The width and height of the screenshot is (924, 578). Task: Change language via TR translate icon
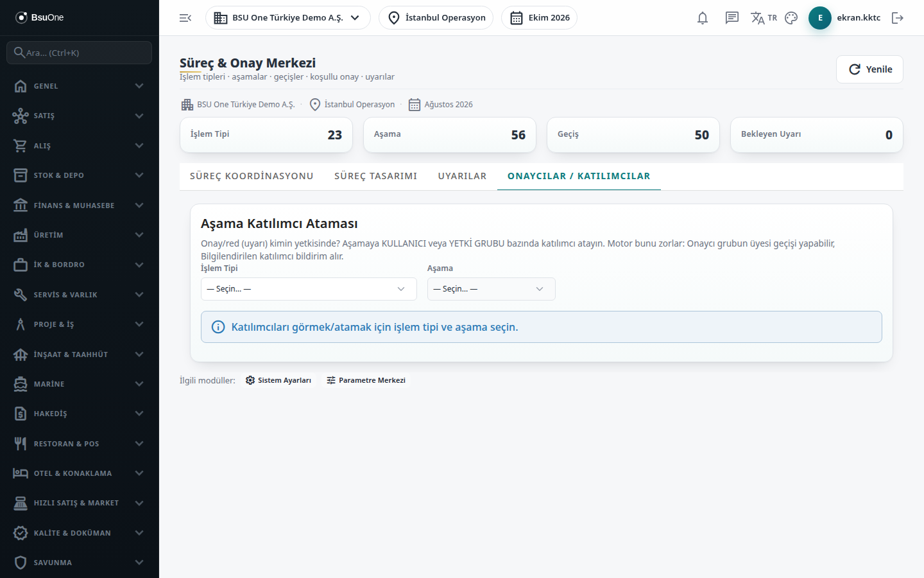764,18
